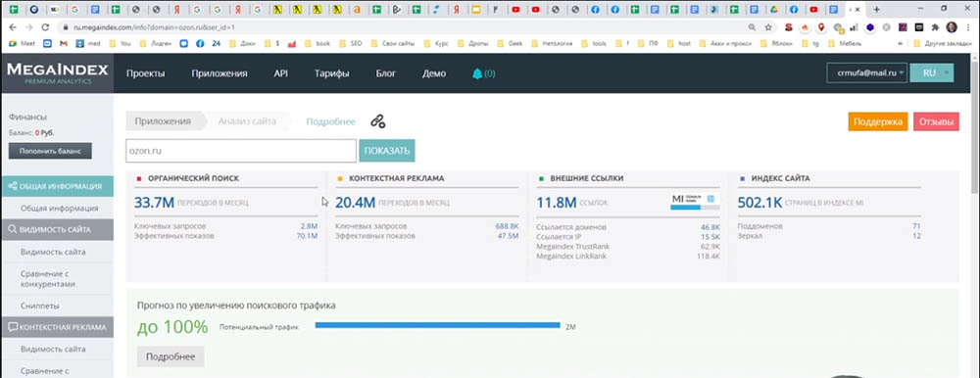Click the 33.7M organic search value
Viewport: 980px width, 378px height.
(x=154, y=203)
